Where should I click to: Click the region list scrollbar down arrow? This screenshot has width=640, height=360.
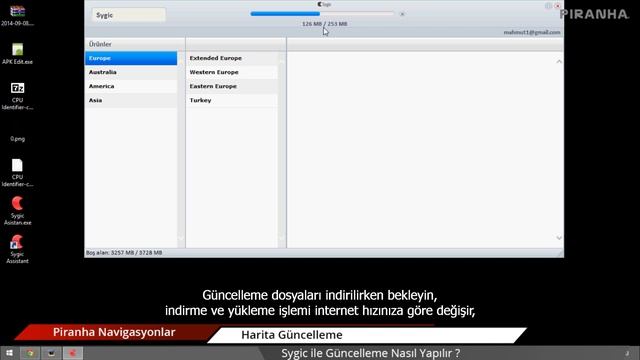coord(282,238)
